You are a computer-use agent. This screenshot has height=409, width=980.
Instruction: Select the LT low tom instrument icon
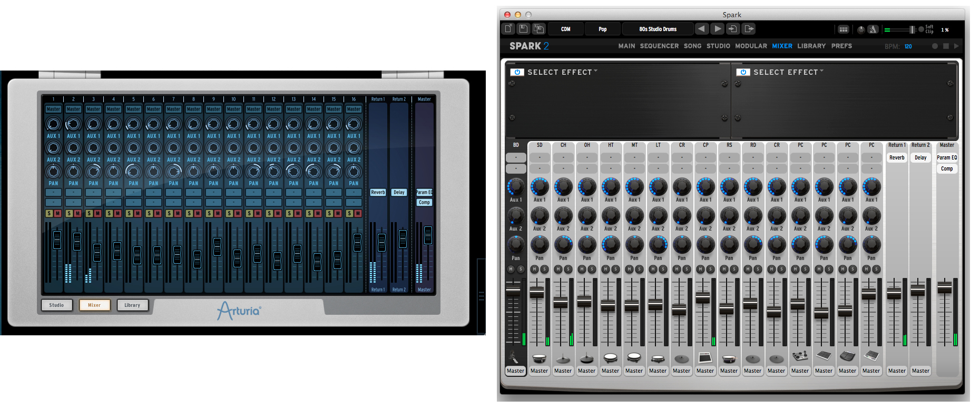click(x=658, y=359)
